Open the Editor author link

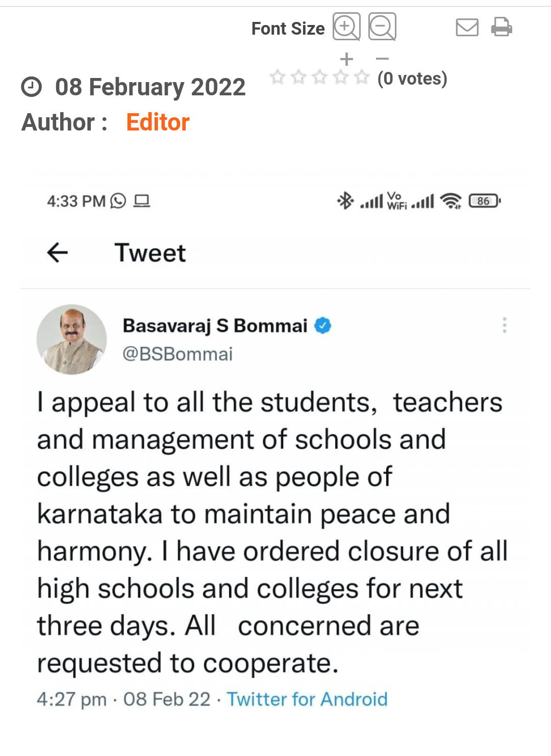[x=158, y=122]
